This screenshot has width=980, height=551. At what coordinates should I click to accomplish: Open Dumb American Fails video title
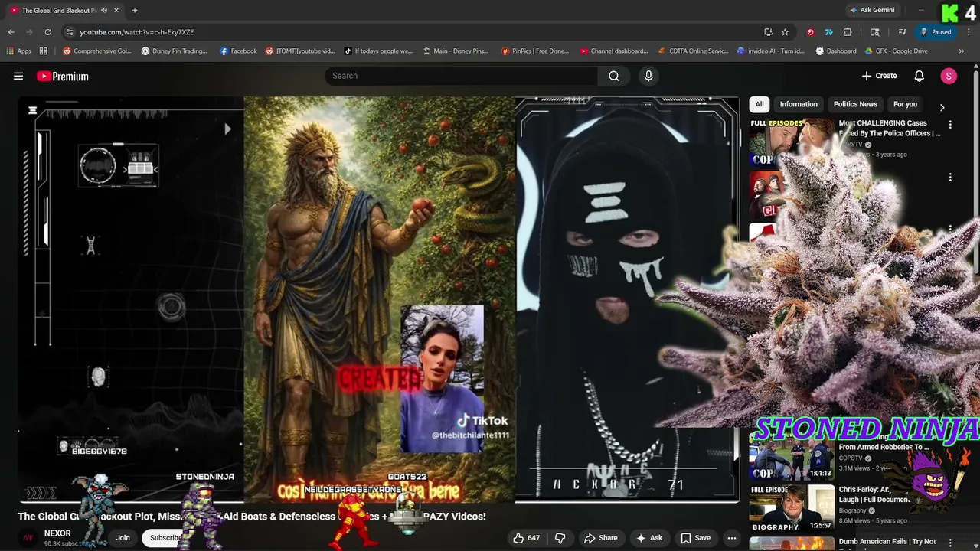887,542
